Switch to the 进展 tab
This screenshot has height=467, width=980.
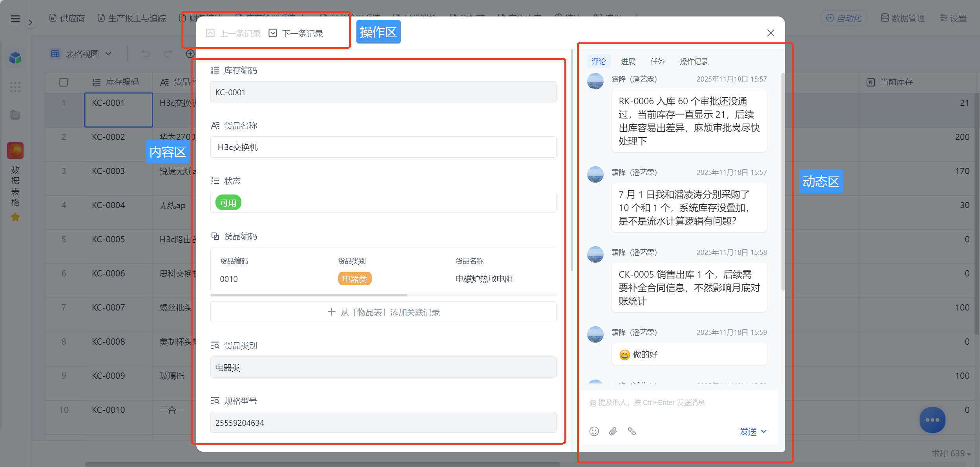click(x=628, y=61)
